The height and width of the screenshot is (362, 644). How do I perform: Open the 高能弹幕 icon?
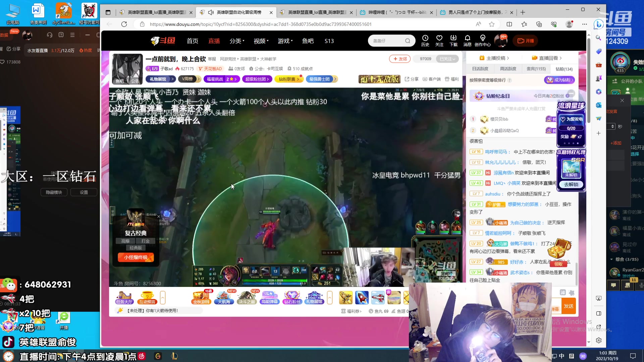[269, 298]
